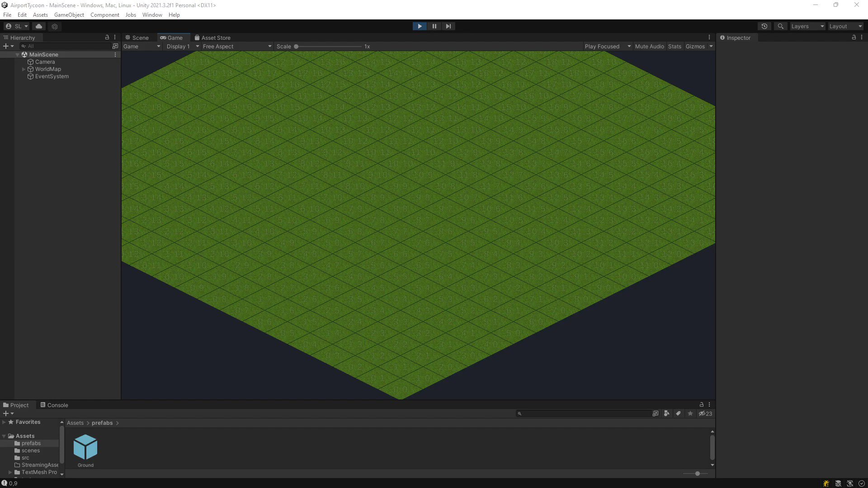This screenshot has height=488, width=868.
Task: Click the undo history icon near the search
Action: [x=764, y=26]
